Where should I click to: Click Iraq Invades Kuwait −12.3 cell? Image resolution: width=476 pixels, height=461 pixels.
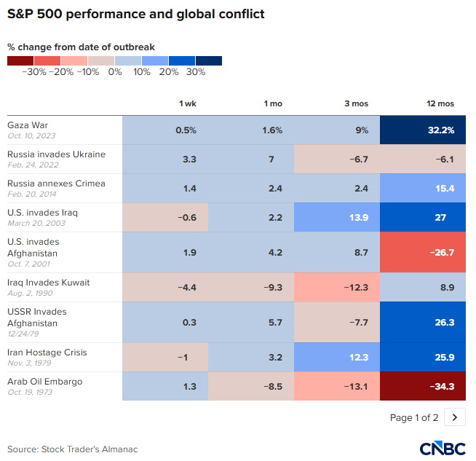tap(337, 288)
